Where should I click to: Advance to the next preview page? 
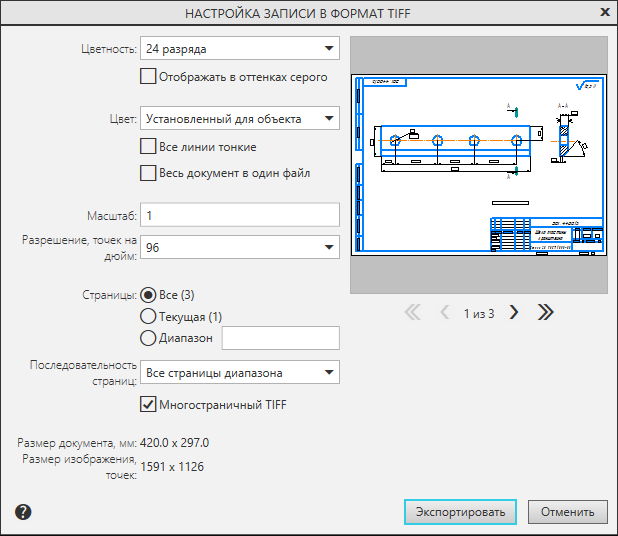514,312
